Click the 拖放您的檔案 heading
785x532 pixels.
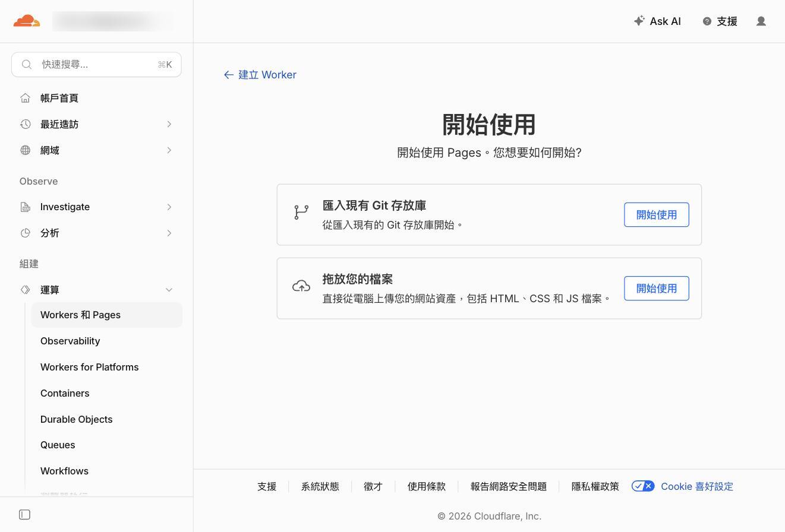358,279
